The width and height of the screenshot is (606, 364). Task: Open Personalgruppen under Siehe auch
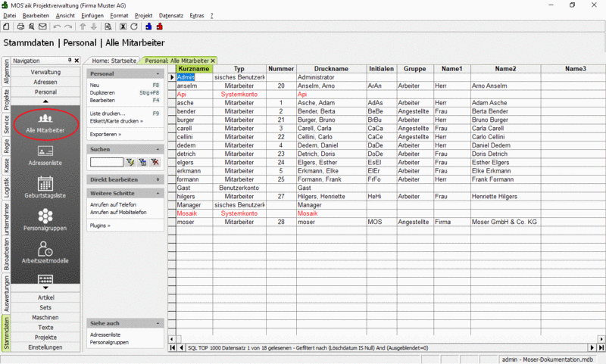109,342
